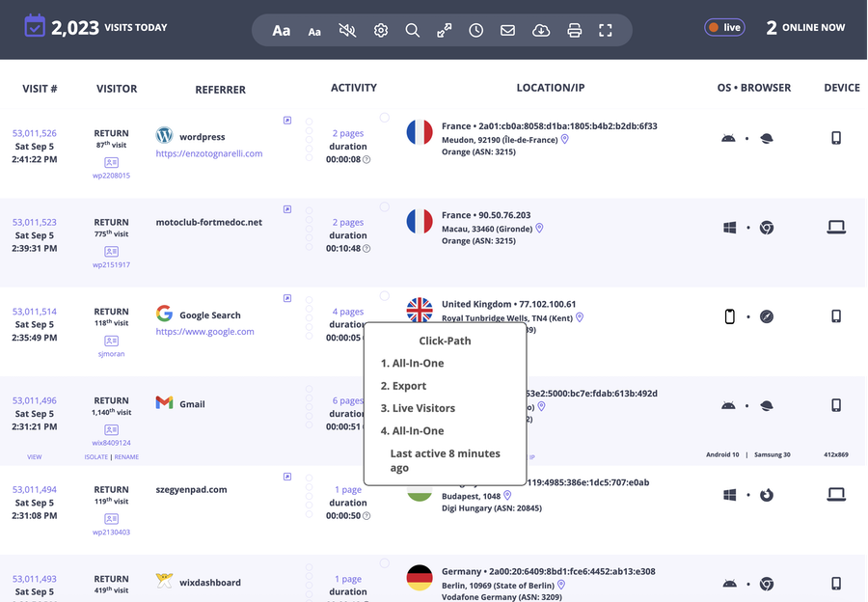
Task: Click map pin next to Budapest, 1048
Action: (x=507, y=496)
